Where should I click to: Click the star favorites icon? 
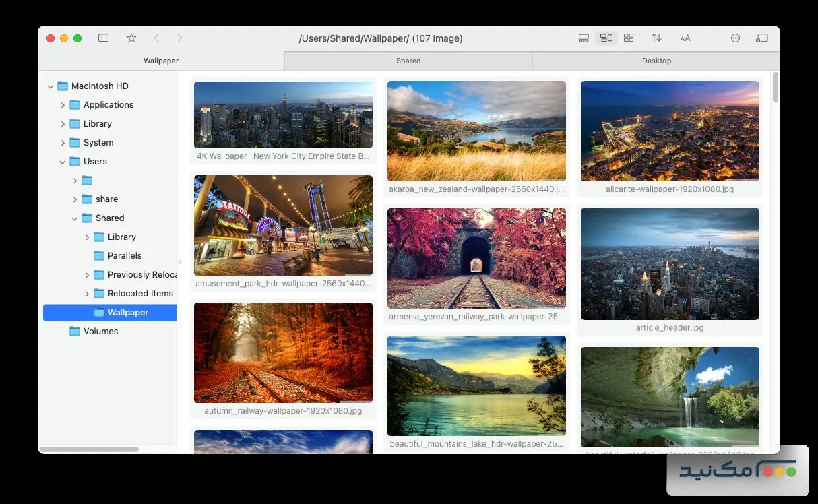[x=131, y=38]
